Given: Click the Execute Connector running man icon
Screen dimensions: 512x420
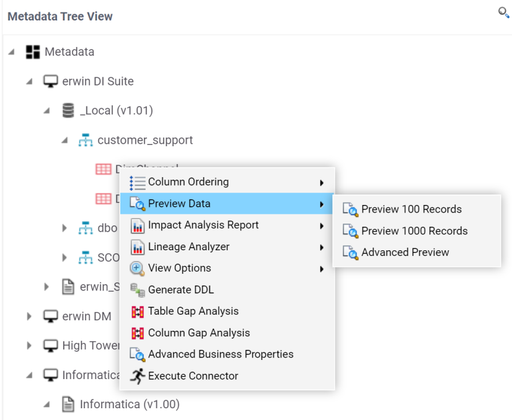Looking at the screenshot, I should tap(137, 376).
